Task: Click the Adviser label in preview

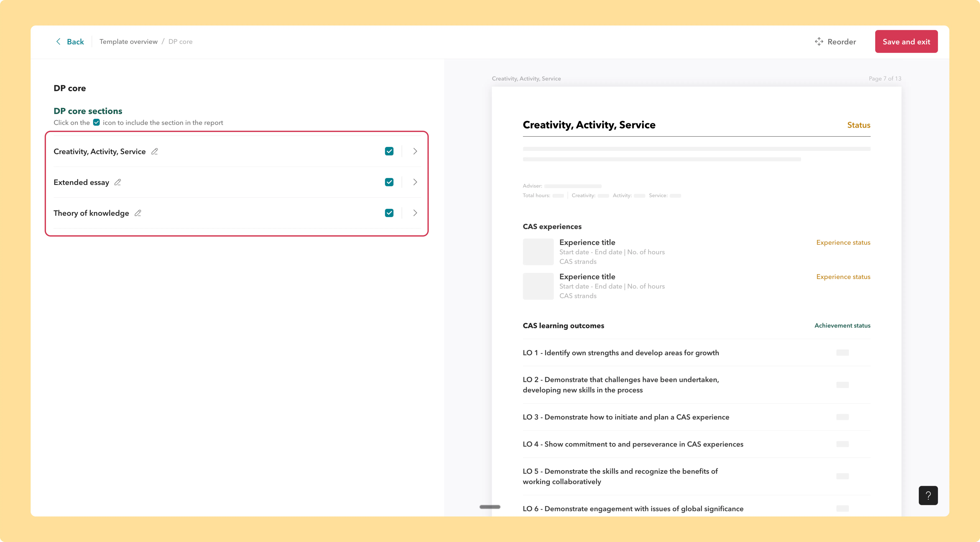Action: tap(532, 186)
